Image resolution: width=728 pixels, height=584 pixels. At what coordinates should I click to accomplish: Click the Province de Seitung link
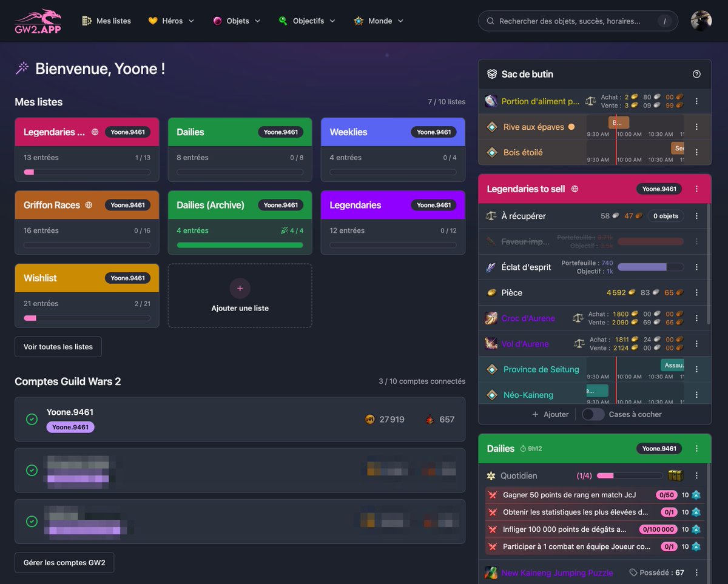click(x=541, y=369)
